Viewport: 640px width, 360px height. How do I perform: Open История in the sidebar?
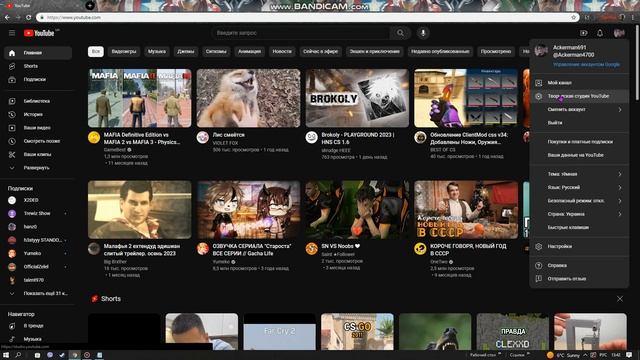pyautogui.click(x=38, y=114)
